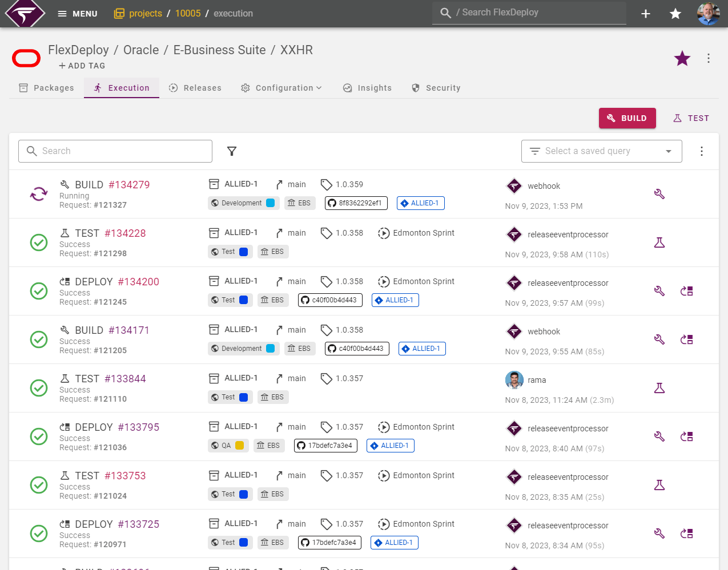Click deploy icon for #134171

[x=687, y=339]
